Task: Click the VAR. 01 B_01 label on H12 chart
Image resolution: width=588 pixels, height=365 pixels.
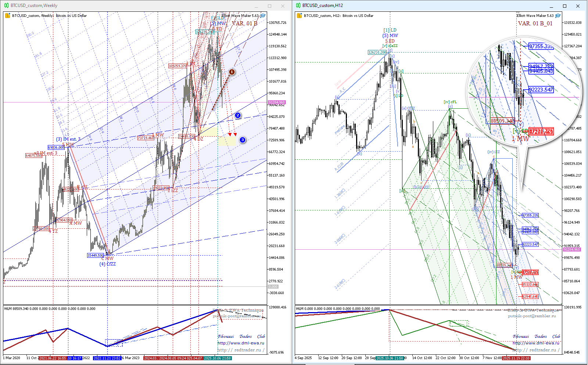Action: [x=535, y=24]
